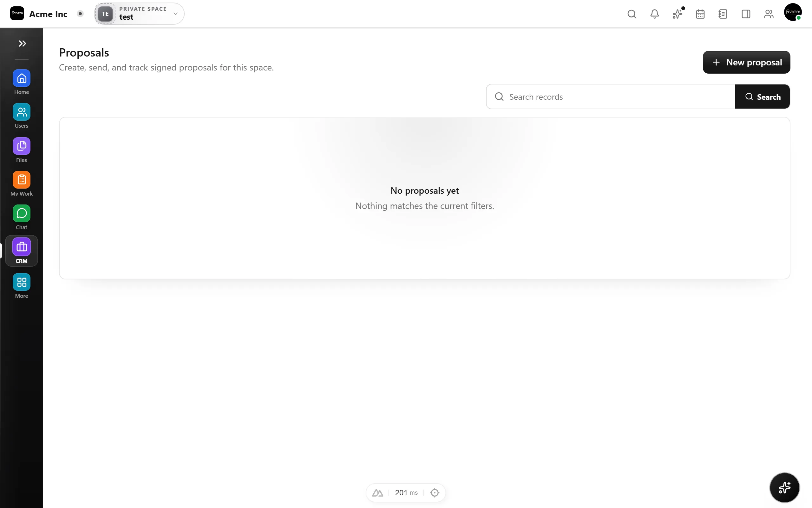Screen dimensions: 812x508
Task: Open the Fraem user avatar menu
Action: pos(793,12)
